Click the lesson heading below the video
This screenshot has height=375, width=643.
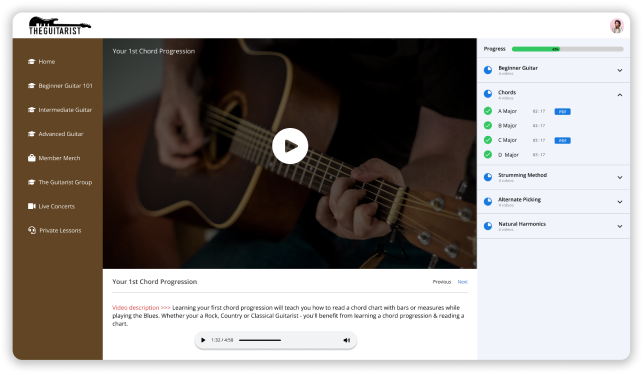pos(155,281)
